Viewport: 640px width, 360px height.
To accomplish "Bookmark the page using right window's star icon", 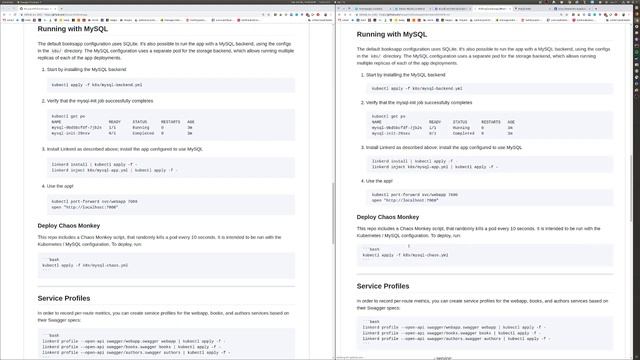I will tap(567, 15).
